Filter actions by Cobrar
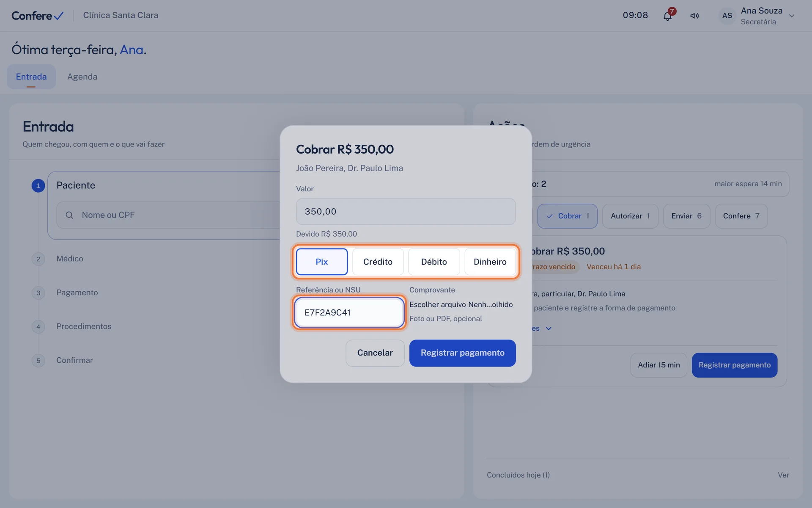Image resolution: width=812 pixels, height=508 pixels. point(567,216)
